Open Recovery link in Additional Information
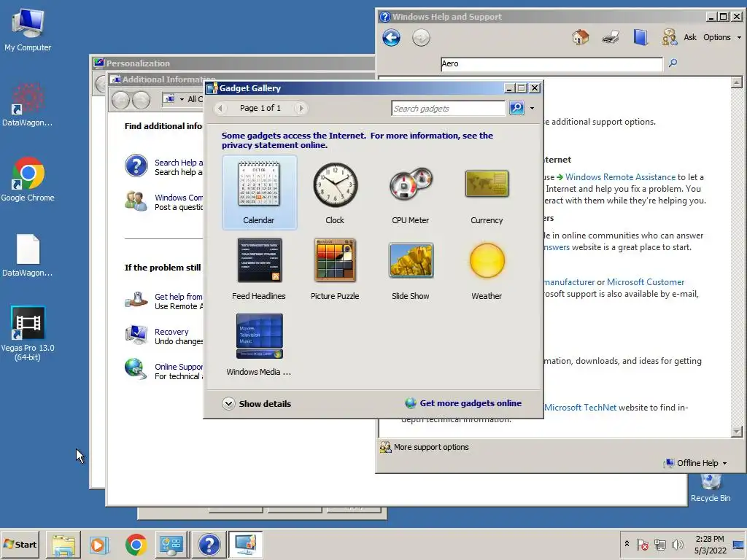747x560 pixels. pos(171,332)
